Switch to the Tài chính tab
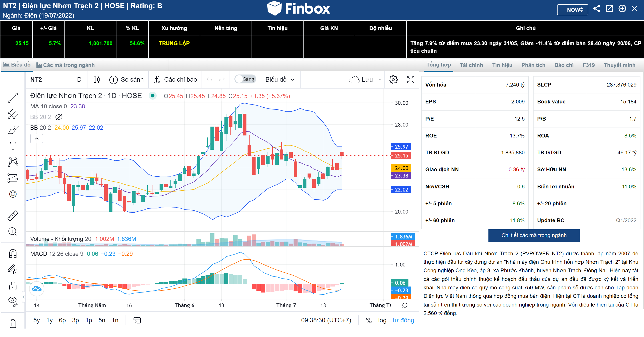Viewport: 644px width, 337px height. 471,65
